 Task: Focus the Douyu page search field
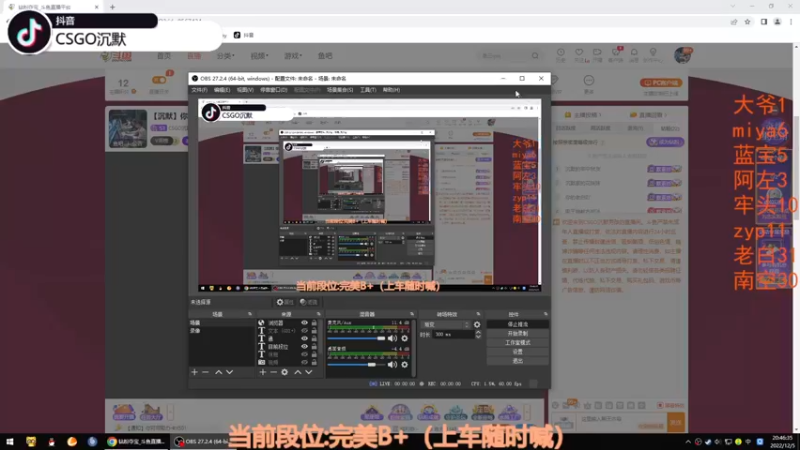click(x=505, y=56)
